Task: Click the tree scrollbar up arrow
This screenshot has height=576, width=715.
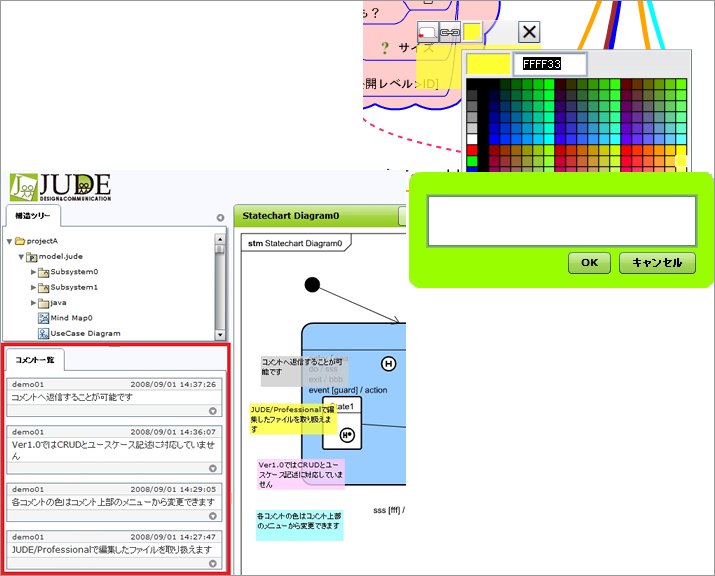Action: [x=220, y=239]
